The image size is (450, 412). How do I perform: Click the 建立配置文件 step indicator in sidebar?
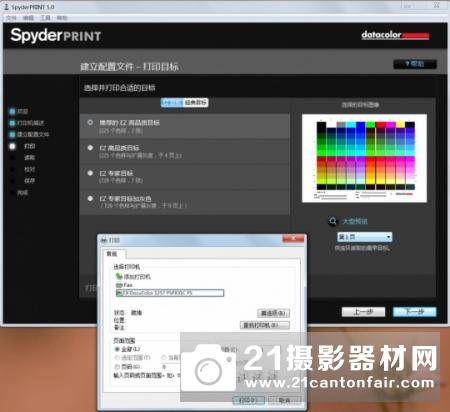(12, 134)
